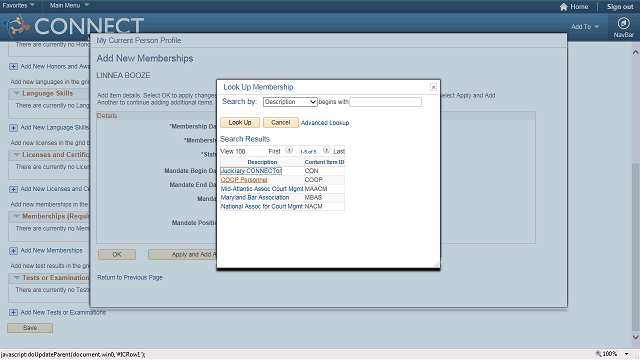
Task: Click plus icon for Add New Licenses
Action: point(13,189)
